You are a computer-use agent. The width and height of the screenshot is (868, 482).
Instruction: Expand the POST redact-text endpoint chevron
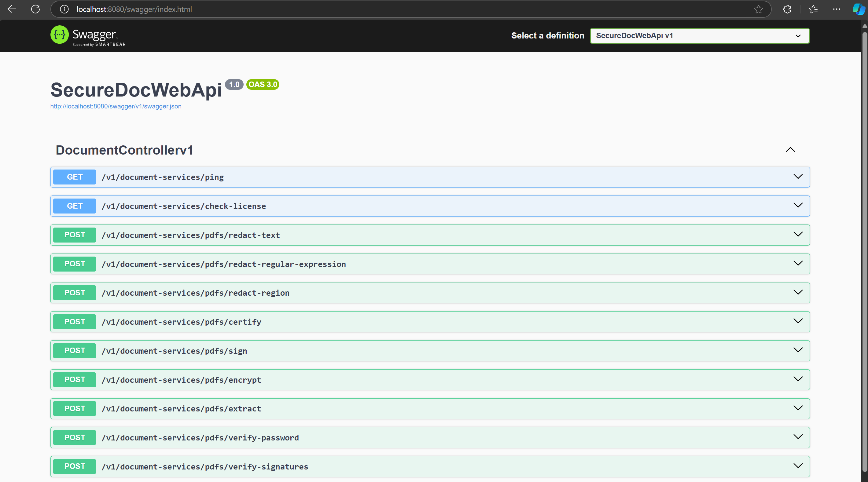[798, 234]
